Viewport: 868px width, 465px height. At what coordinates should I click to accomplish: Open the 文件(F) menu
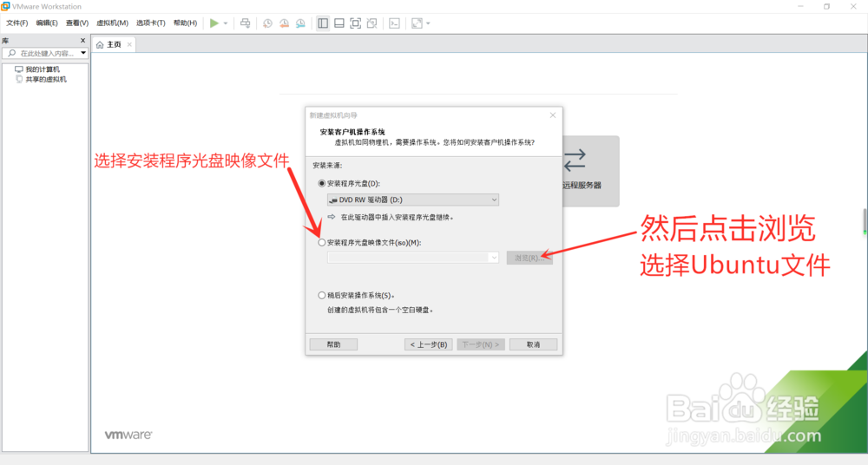[16, 23]
